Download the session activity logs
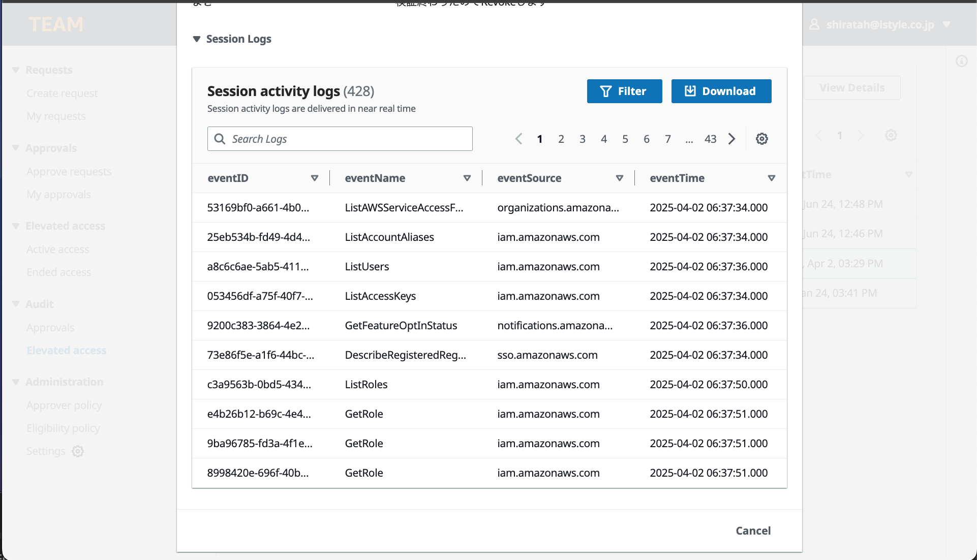 pos(721,91)
